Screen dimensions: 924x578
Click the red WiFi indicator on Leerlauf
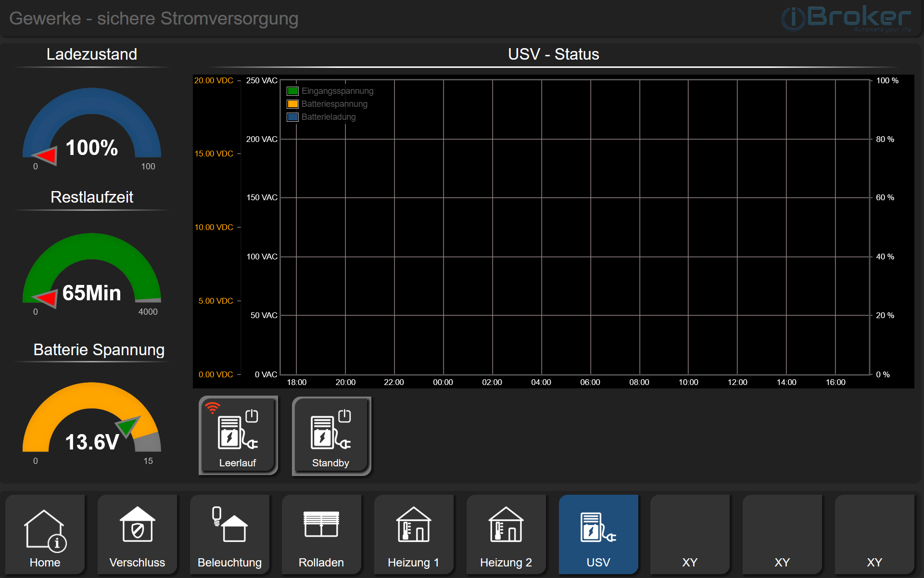point(212,408)
